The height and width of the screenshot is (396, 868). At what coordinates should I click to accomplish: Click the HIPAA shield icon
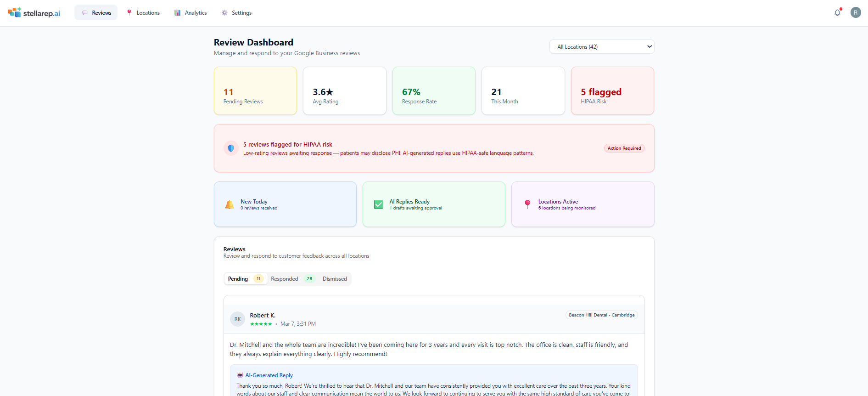(231, 148)
